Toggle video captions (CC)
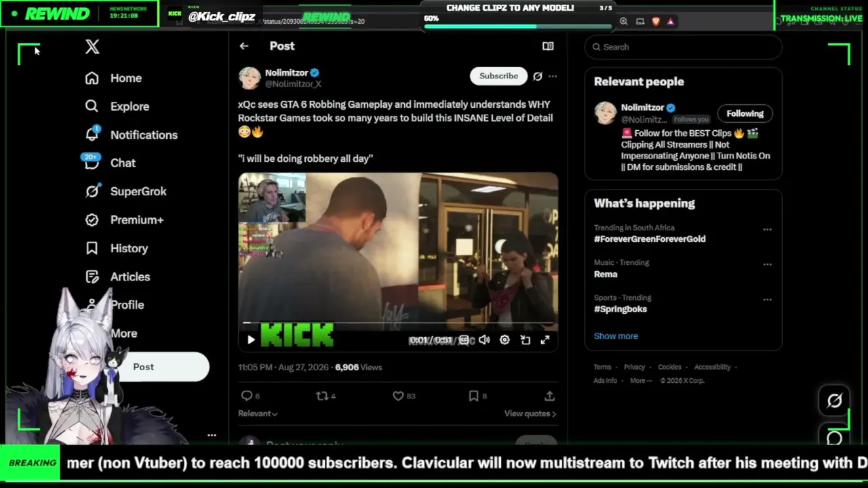868x488 pixels. coord(464,340)
